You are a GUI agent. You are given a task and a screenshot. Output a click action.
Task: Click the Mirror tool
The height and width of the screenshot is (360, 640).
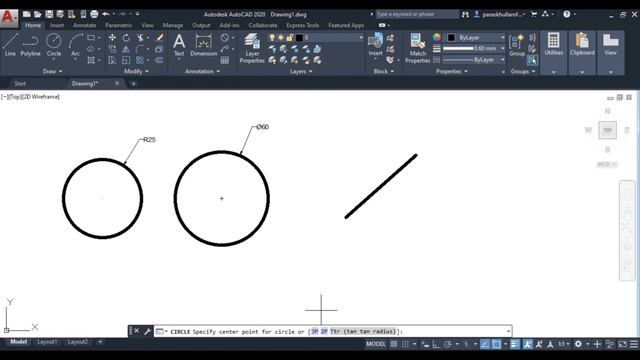(x=126, y=49)
